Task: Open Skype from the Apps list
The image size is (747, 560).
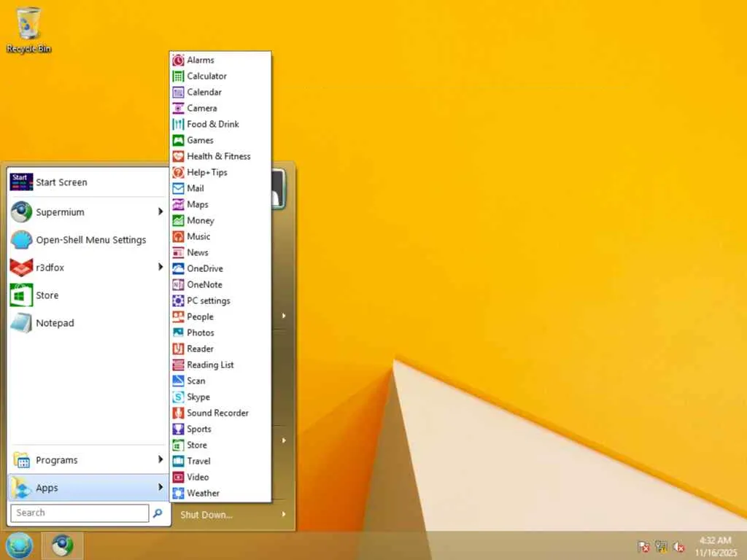Action: (220, 397)
